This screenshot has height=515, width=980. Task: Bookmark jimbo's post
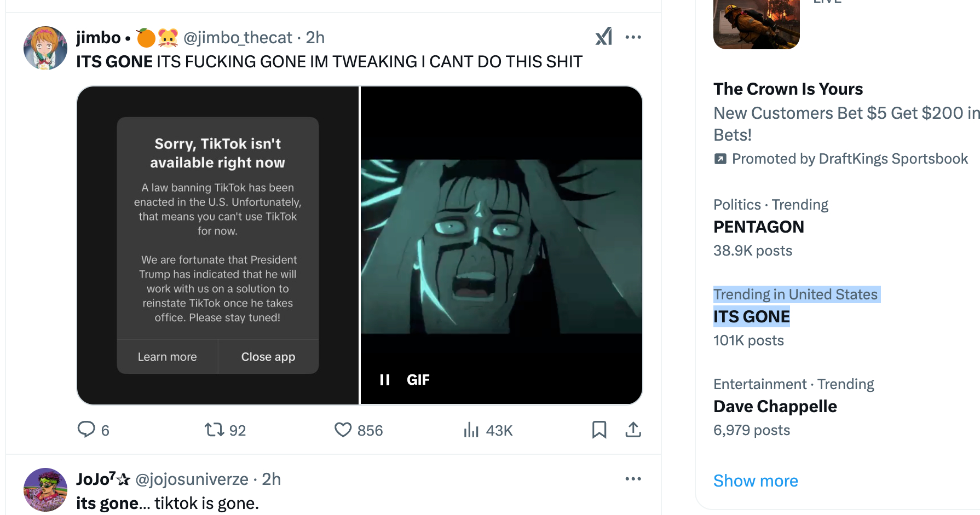599,430
